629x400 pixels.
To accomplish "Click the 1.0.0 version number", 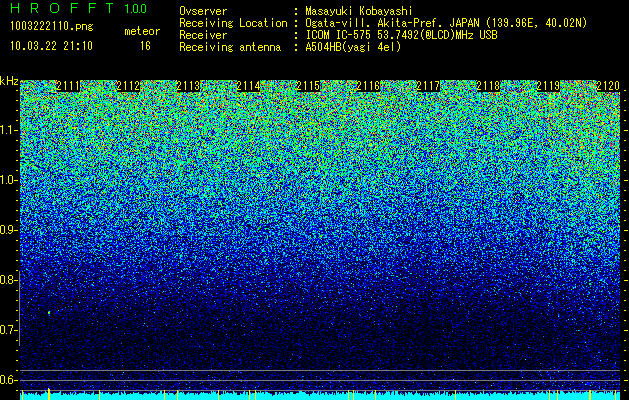I will (x=136, y=9).
